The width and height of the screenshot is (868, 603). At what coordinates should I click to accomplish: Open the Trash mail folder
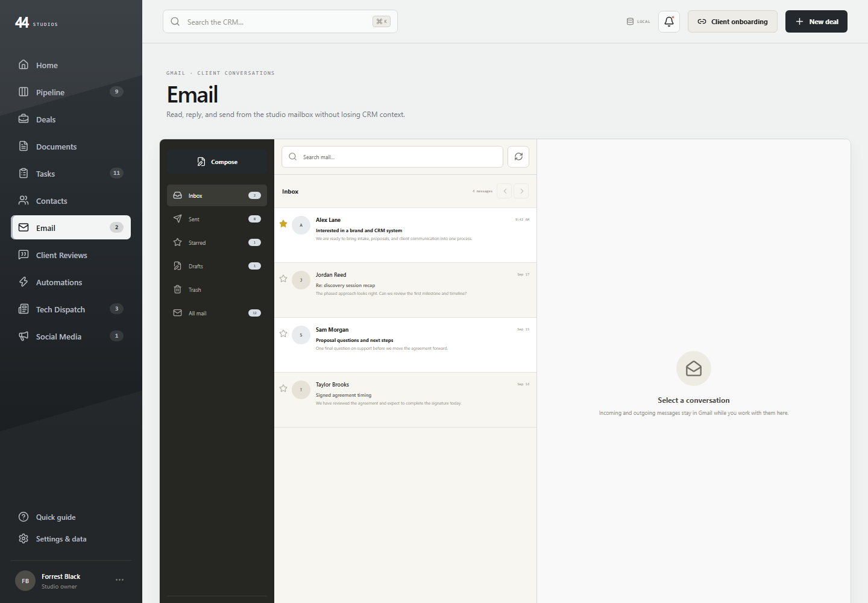(217, 289)
